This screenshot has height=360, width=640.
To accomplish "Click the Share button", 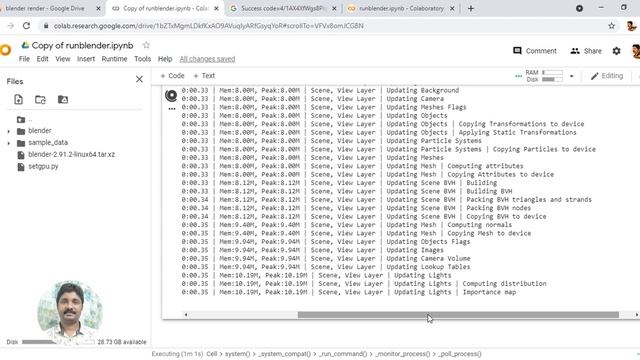I will 586,51.
